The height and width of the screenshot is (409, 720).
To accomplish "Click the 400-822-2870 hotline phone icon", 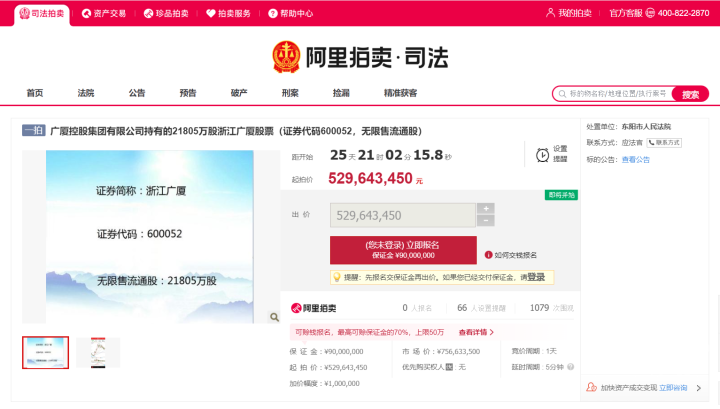I will 651,13.
